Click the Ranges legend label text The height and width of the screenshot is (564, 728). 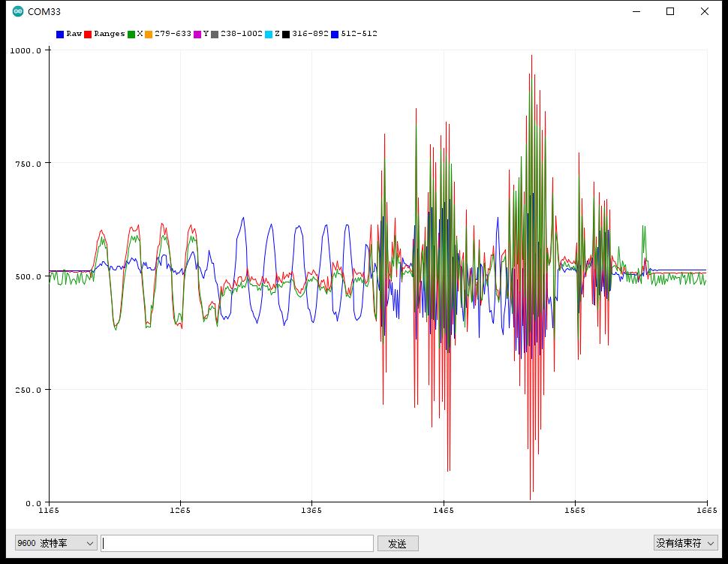[x=109, y=34]
